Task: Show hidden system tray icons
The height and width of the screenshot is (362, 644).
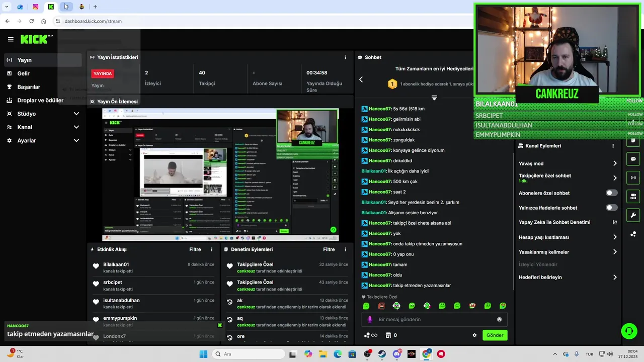Action: pyautogui.click(x=555, y=354)
